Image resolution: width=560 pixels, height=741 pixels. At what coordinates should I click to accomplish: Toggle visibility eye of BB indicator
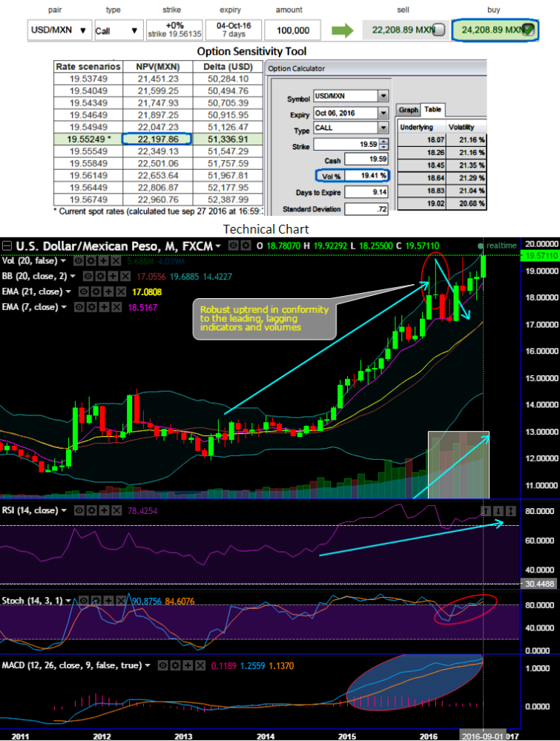[88, 277]
